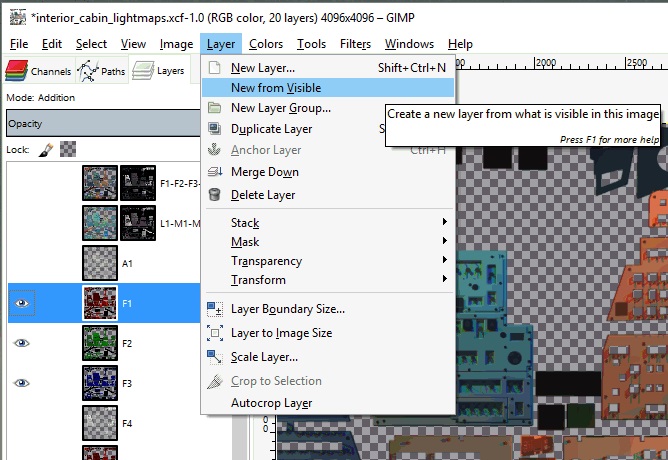Select the A1 layer thumbnail
Screen dimensions: 668x460
(x=100, y=263)
